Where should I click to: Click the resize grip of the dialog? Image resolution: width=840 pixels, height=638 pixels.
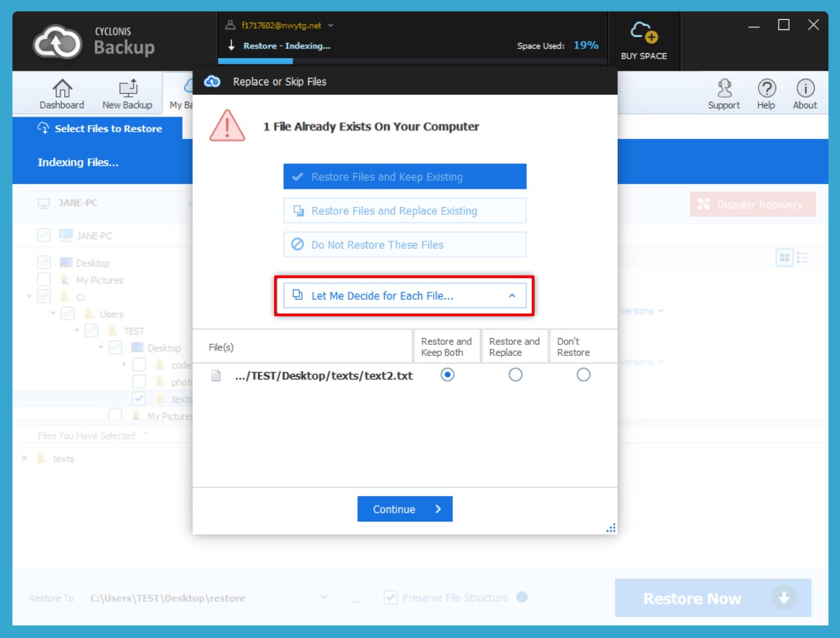click(x=611, y=528)
